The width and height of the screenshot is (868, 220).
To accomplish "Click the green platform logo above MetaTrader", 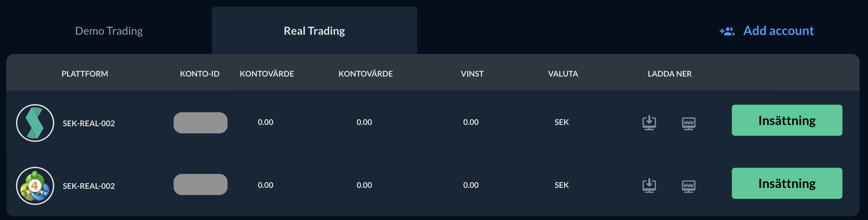I will 35,123.
